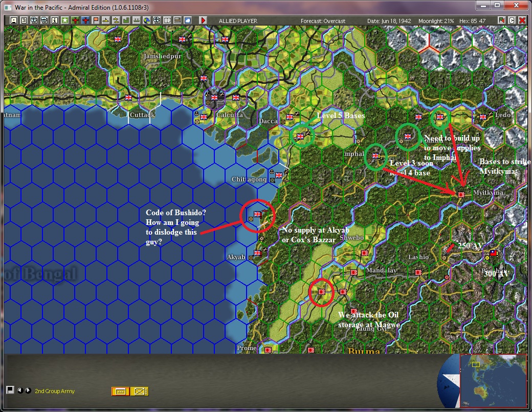Click the world minimap thumbnail
Viewport: 532px width, 412px height.
click(x=493, y=380)
